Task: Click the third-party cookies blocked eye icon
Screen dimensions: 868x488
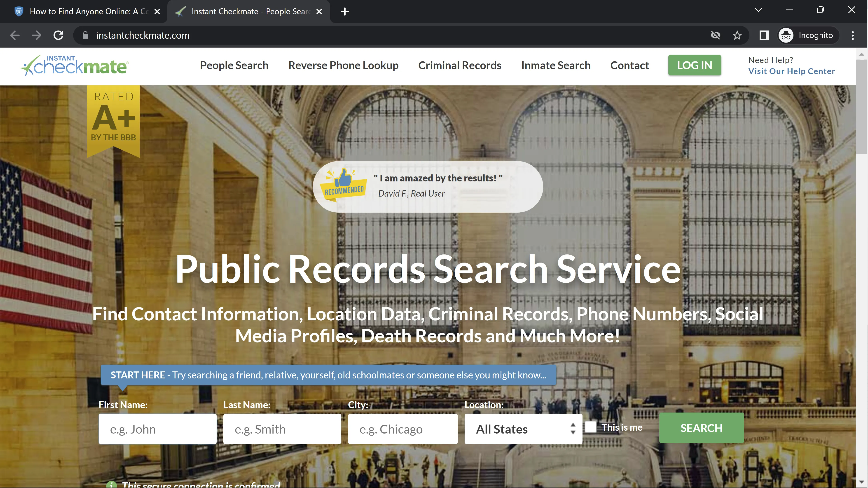Action: (x=715, y=35)
